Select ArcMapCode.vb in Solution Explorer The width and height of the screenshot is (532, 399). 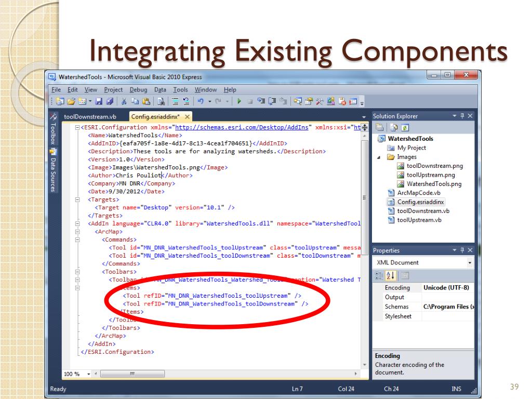pyautogui.click(x=419, y=193)
